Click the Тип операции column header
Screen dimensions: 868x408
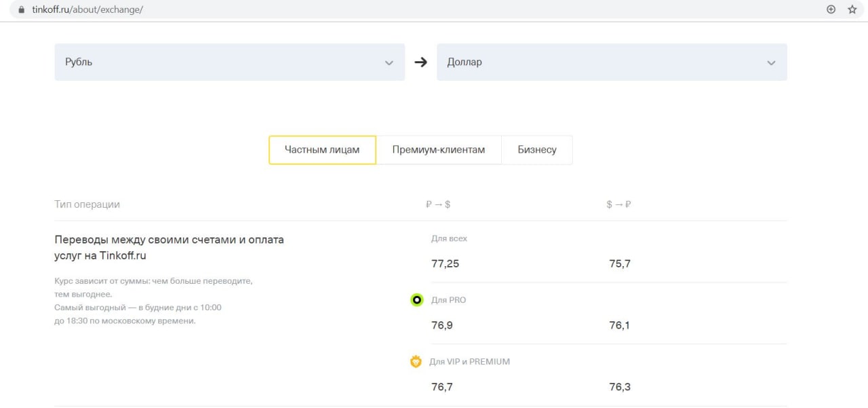pos(87,204)
